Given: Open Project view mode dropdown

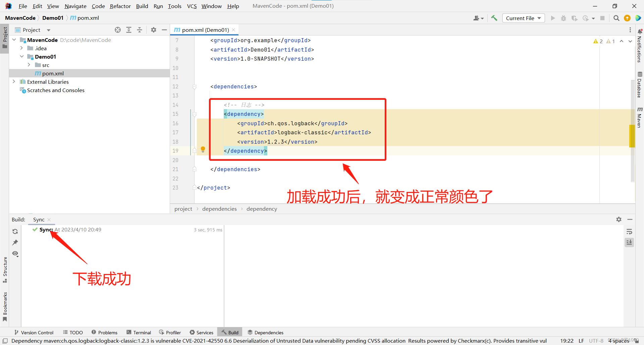Looking at the screenshot, I should [x=49, y=30].
